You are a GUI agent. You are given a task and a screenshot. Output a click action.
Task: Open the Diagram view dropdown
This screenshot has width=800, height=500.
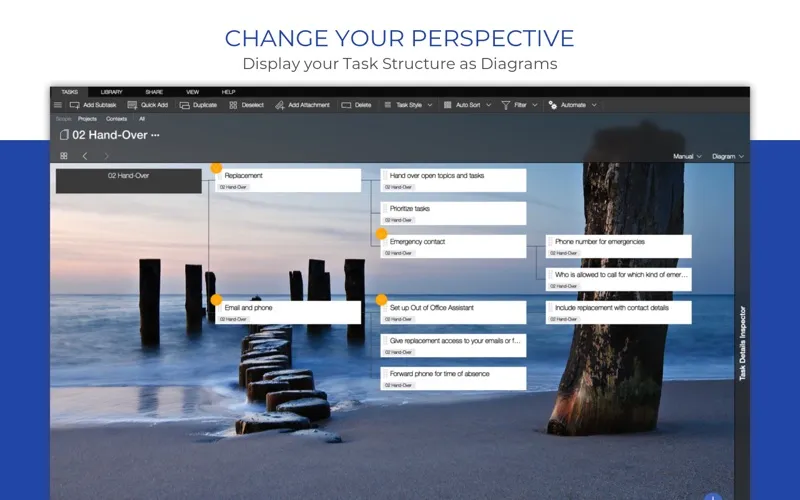(728, 157)
